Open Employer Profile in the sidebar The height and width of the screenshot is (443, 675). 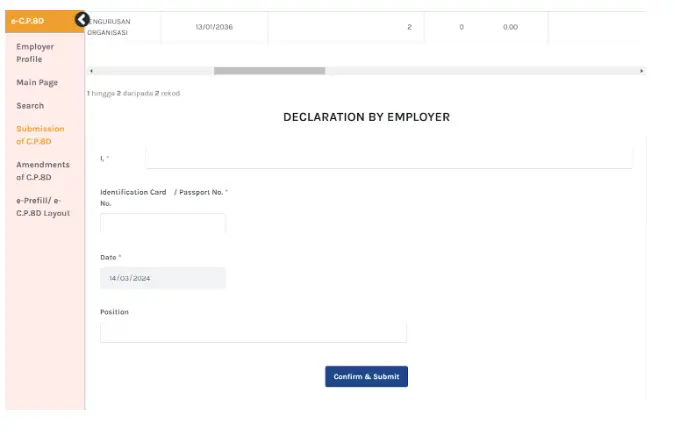[35, 53]
